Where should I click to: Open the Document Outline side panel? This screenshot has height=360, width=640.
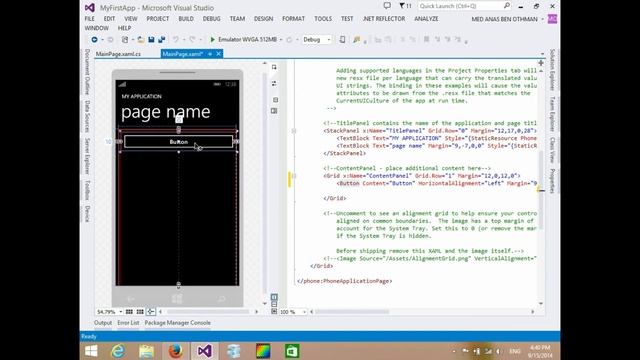[x=87, y=72]
